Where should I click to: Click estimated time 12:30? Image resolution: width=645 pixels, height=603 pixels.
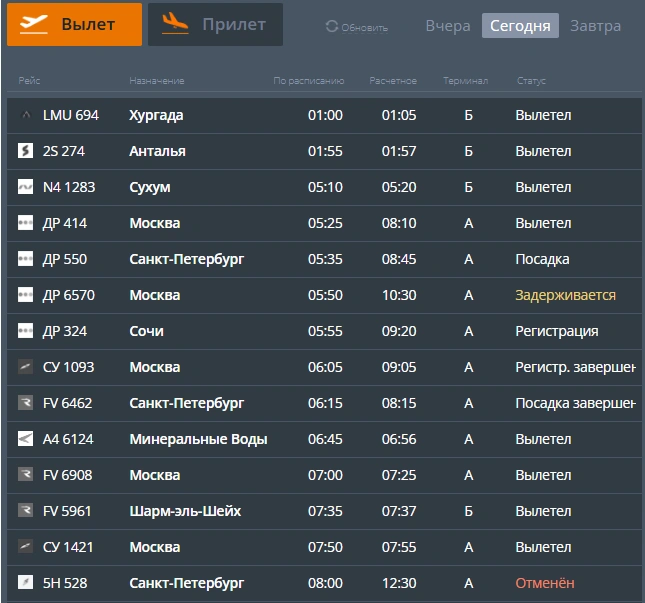pyautogui.click(x=399, y=583)
